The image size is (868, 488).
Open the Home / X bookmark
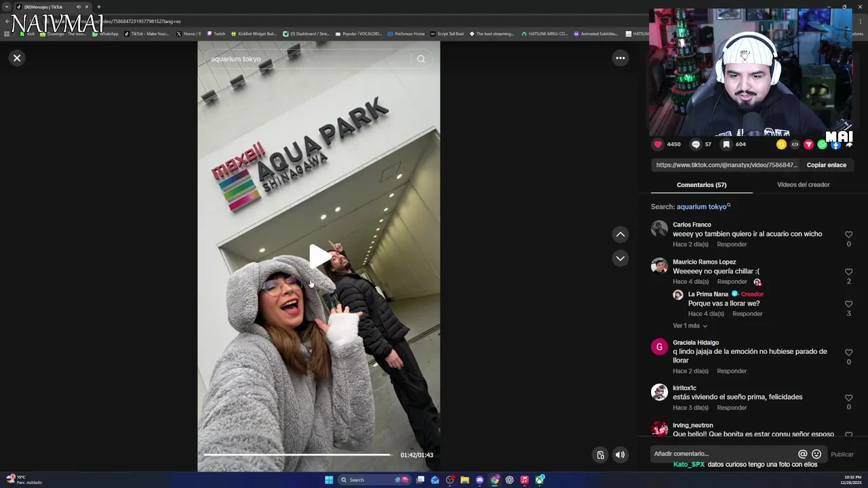click(189, 33)
